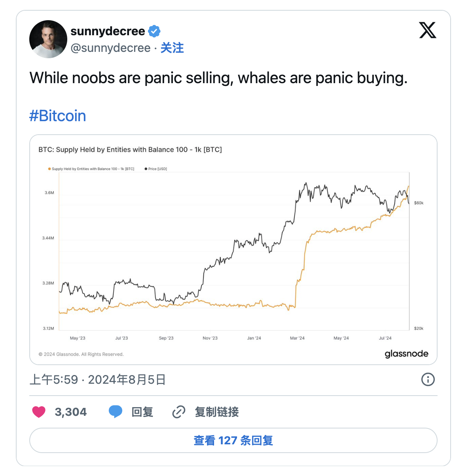Open the #Bitcoin hashtag

click(58, 116)
